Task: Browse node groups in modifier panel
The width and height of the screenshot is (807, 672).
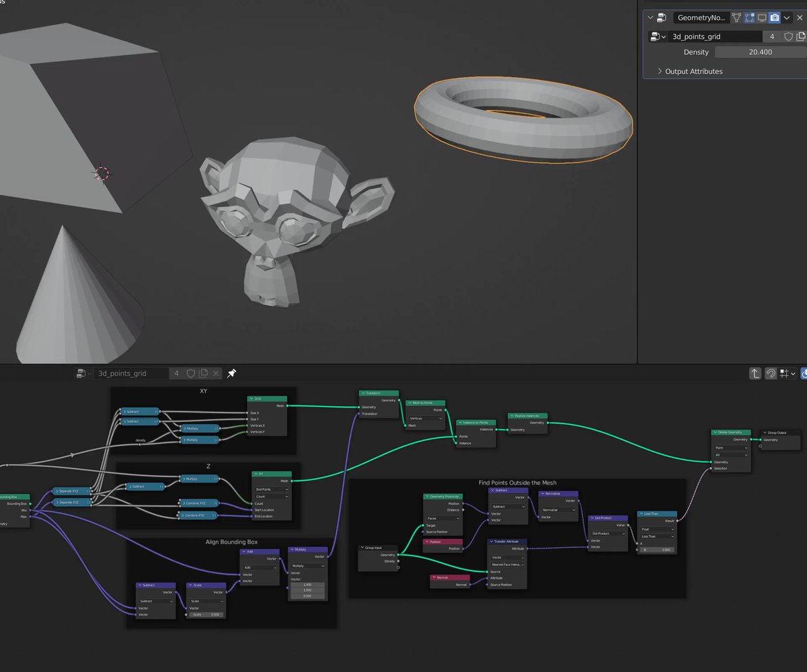Action: pos(657,37)
